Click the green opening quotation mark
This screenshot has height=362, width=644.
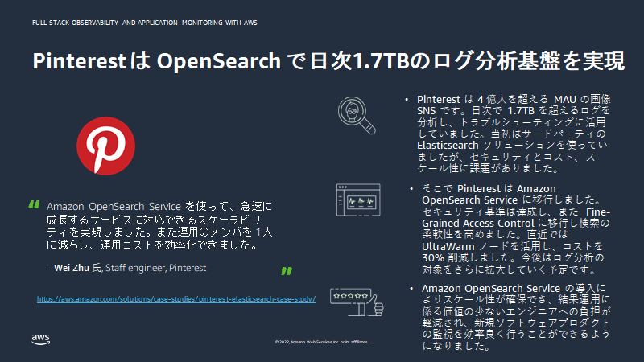point(34,204)
